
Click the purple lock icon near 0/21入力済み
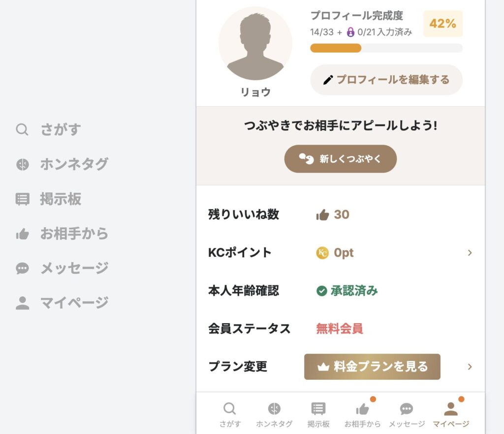350,32
